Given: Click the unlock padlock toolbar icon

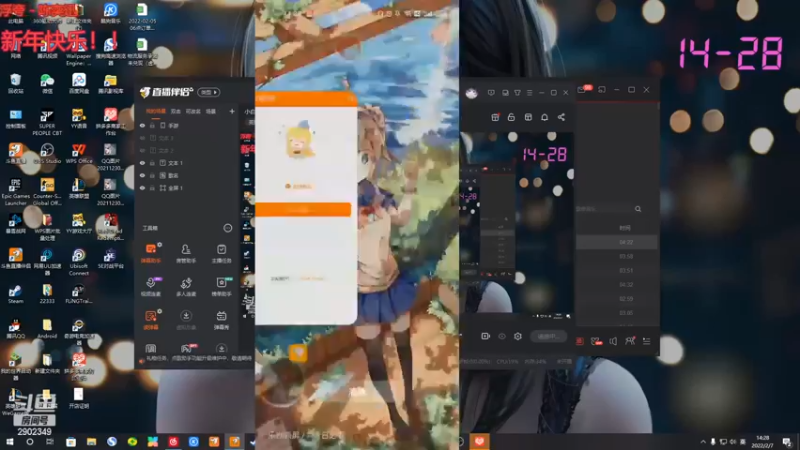Looking at the screenshot, I should pos(511,117).
